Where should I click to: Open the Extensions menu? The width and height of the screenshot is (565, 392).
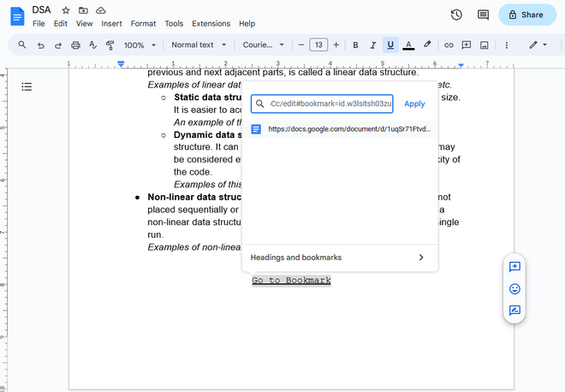(211, 23)
